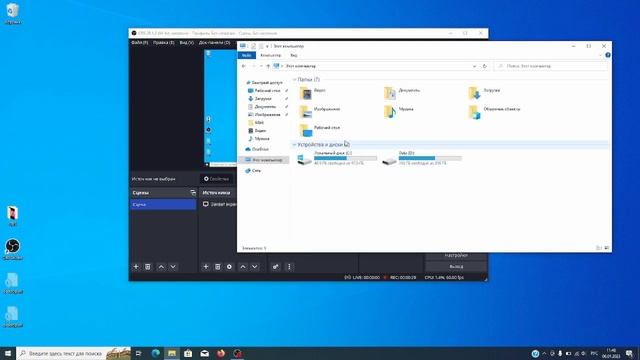Add a scene in OBS Scenes panel
The width and height of the screenshot is (640, 360).
tap(136, 267)
